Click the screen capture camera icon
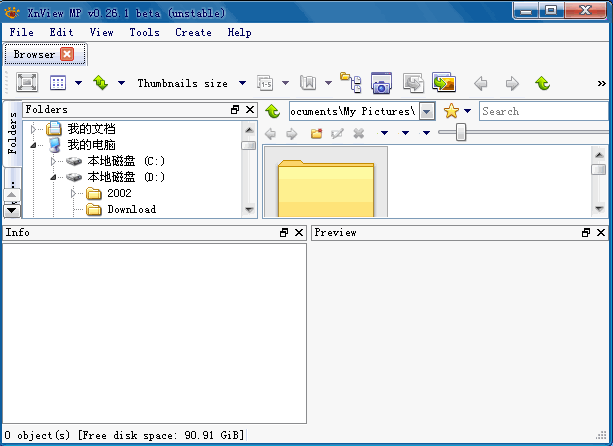The height and width of the screenshot is (446, 613). coord(381,83)
